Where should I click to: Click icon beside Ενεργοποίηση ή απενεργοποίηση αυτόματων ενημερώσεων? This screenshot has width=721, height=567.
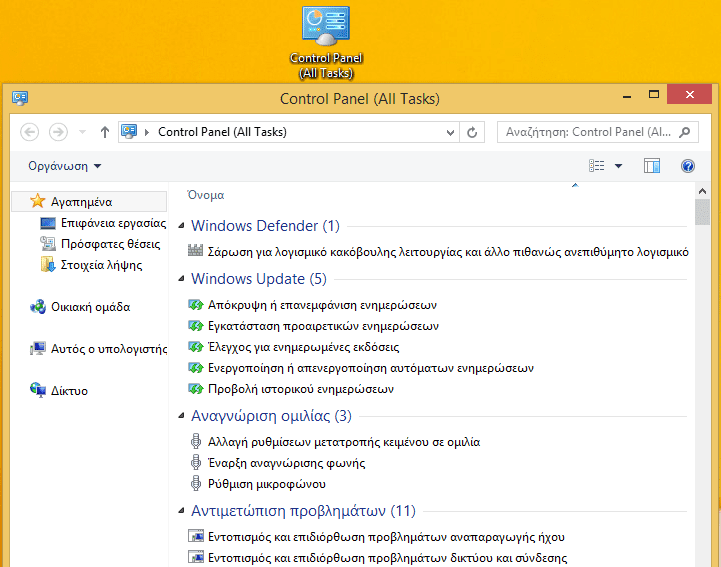coord(196,368)
